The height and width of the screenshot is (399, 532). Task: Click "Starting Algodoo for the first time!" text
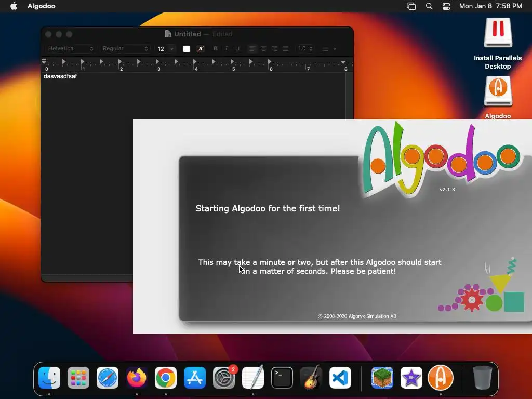tap(268, 208)
